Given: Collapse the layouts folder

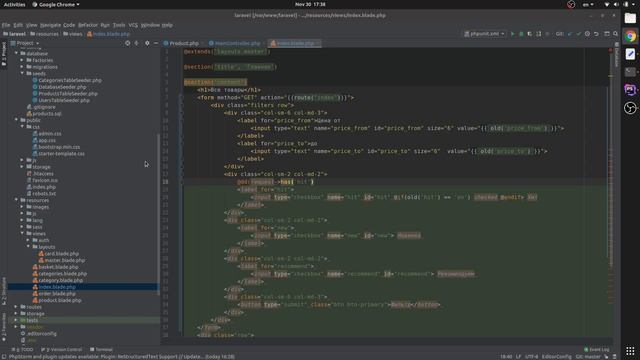Looking at the screenshot, I should pyautogui.click(x=28, y=247).
